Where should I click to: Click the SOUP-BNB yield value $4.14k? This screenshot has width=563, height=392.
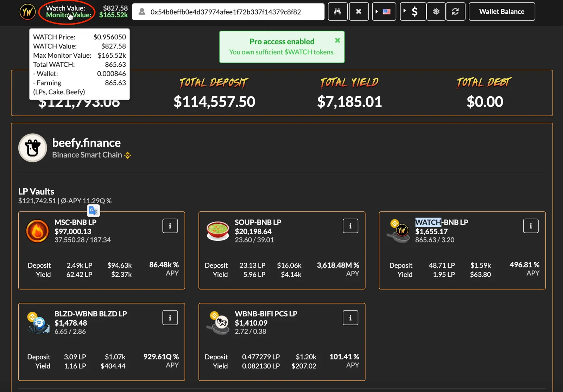point(291,275)
